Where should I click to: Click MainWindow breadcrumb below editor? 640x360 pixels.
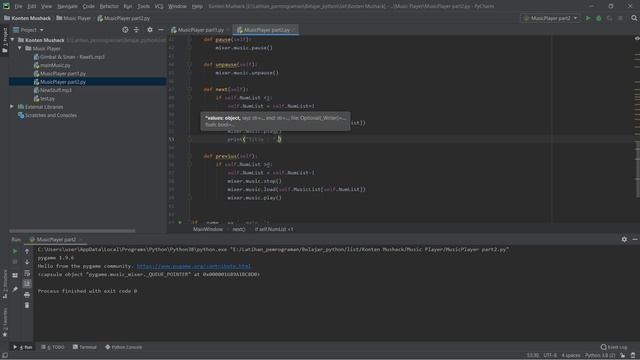pos(208,229)
